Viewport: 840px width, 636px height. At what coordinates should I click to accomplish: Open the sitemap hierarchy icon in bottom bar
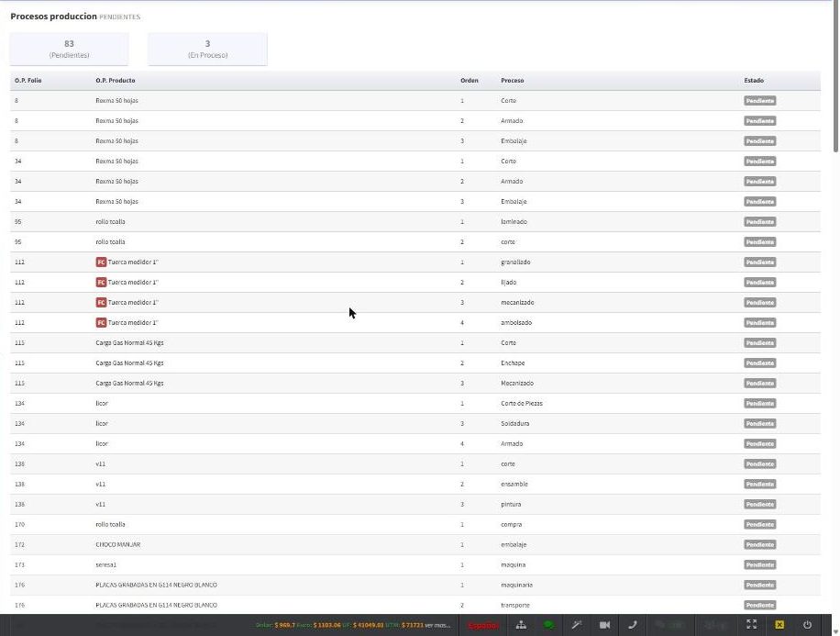521,625
